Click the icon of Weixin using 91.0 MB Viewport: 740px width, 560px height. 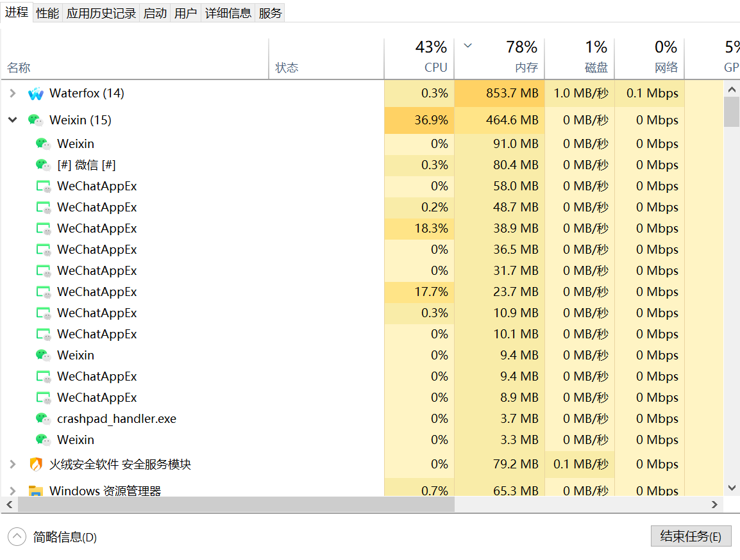(x=44, y=144)
